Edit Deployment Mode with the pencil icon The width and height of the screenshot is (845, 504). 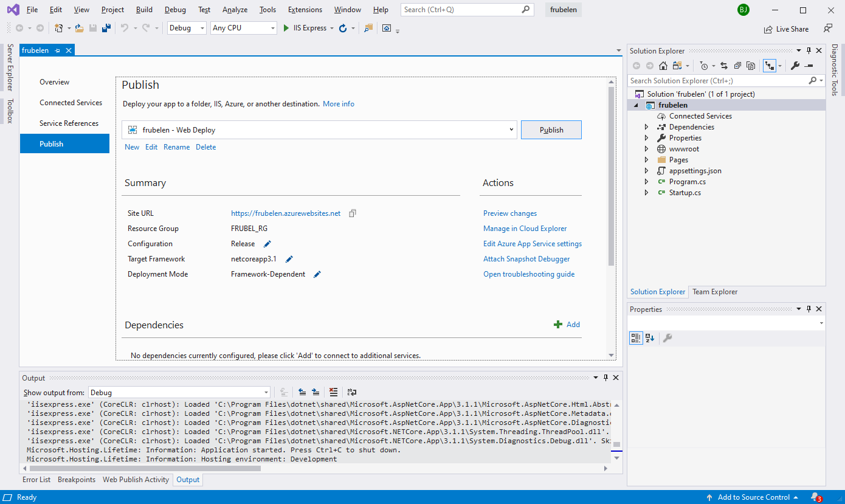[x=317, y=274]
